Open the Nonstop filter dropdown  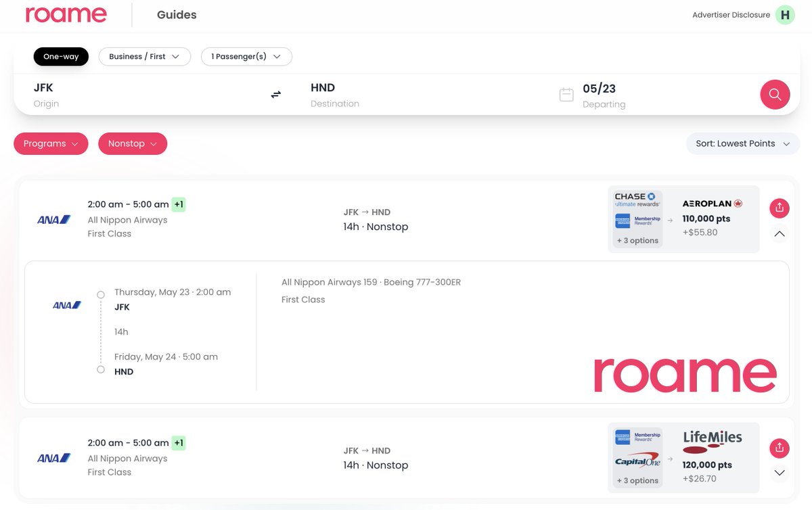pyautogui.click(x=133, y=143)
